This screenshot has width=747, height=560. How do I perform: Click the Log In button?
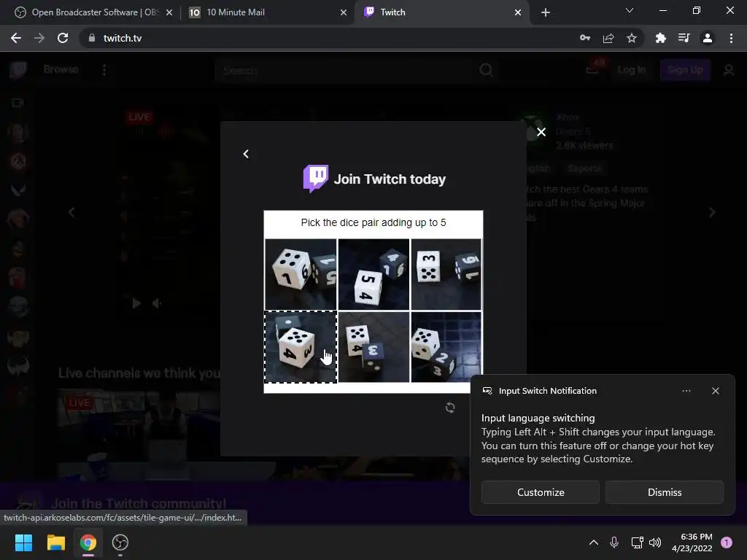(631, 70)
